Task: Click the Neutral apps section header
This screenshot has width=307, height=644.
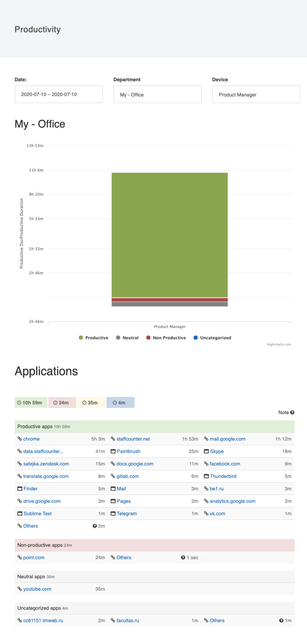Action: [155, 577]
